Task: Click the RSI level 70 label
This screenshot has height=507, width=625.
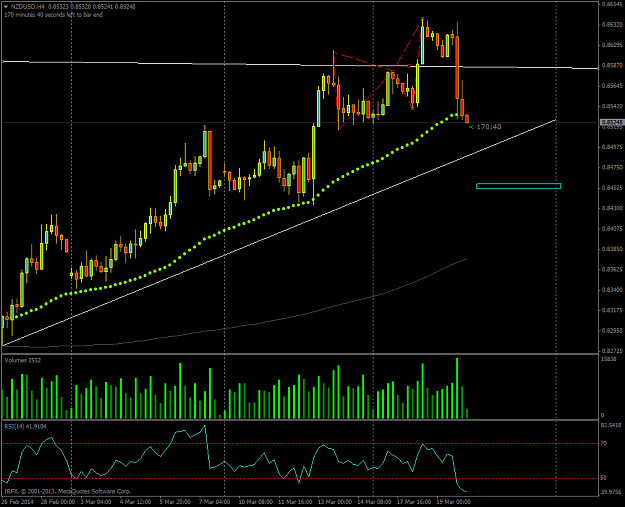Action: [x=604, y=443]
